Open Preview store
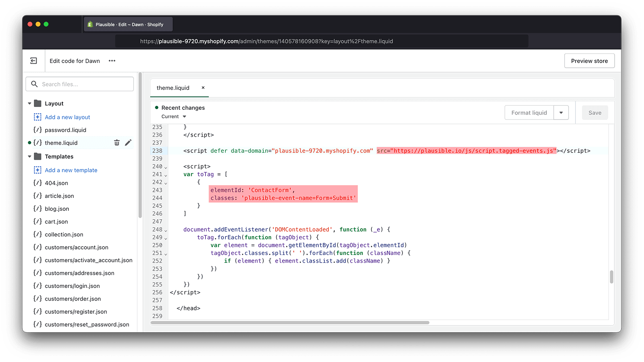The width and height of the screenshot is (644, 362). (589, 61)
